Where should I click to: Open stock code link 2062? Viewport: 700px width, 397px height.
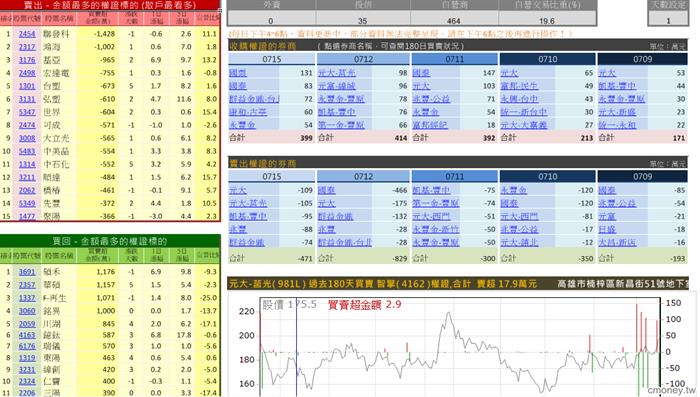click(x=27, y=191)
